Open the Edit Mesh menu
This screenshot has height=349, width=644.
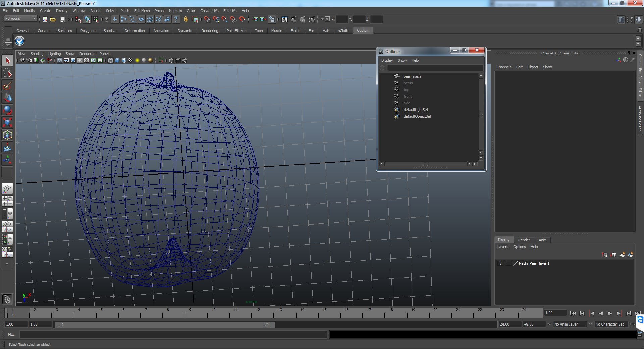142,11
